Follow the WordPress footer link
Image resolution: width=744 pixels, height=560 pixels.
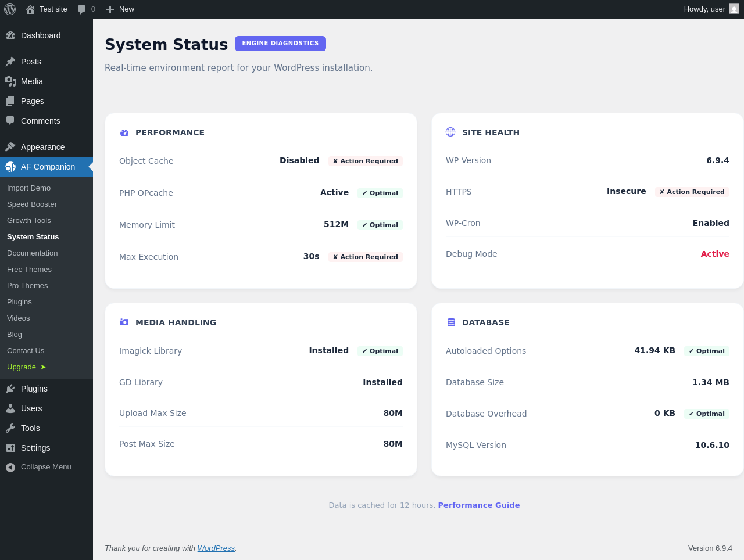tap(216, 548)
